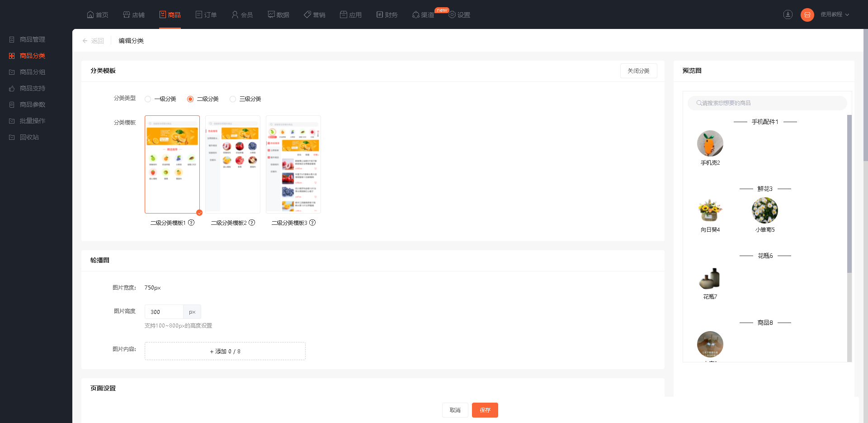Choose the 二级分类模板2 template thumbnail
The width and height of the screenshot is (868, 423).
click(x=233, y=164)
